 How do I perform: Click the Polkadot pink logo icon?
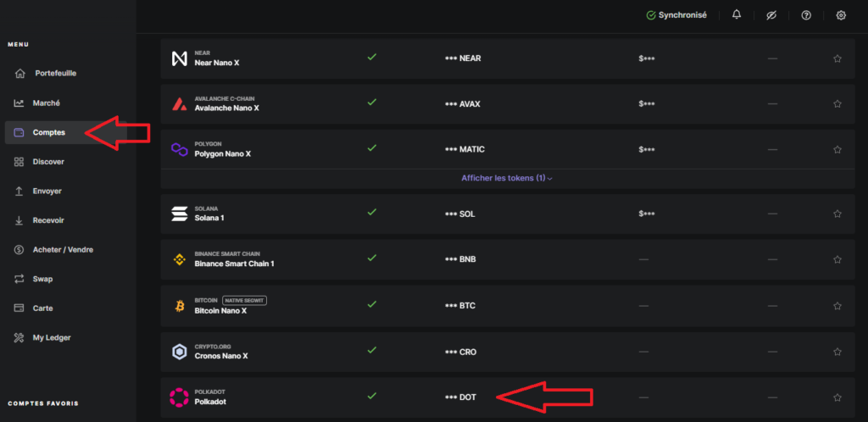pos(179,397)
